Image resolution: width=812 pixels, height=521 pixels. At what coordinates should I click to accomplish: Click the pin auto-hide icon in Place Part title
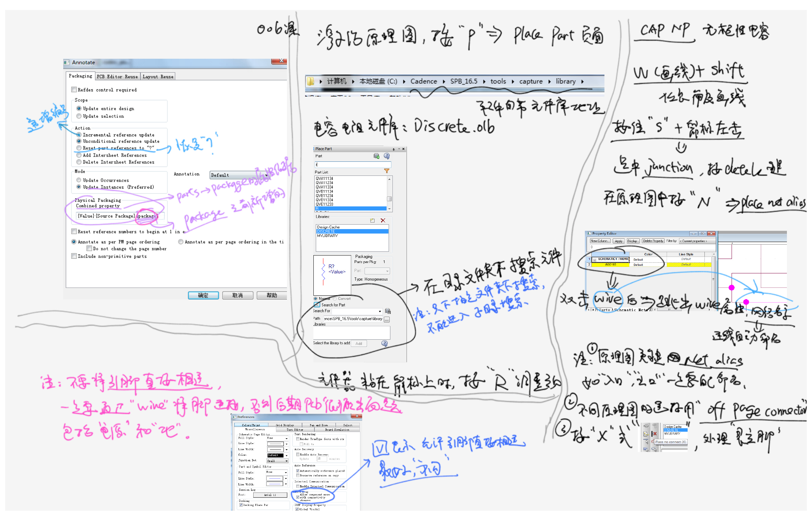point(394,149)
